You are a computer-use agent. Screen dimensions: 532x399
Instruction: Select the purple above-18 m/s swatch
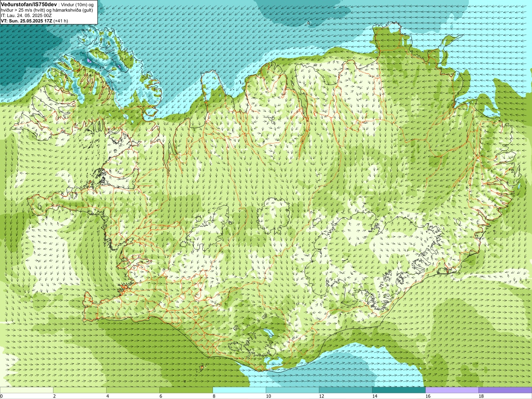click(505, 390)
